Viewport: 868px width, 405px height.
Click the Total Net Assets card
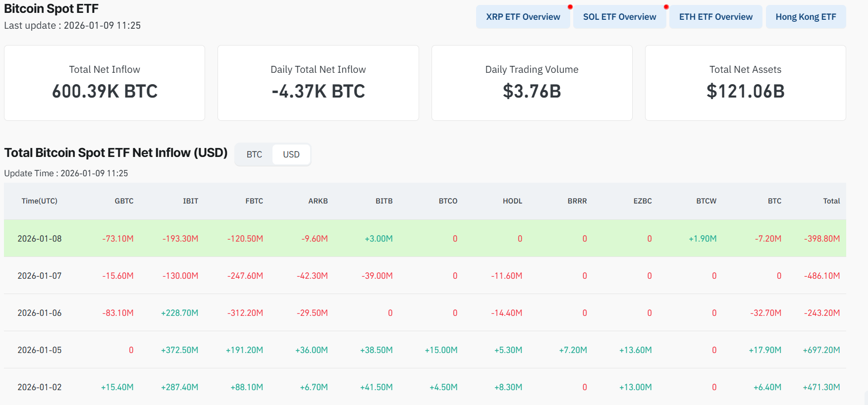point(745,83)
